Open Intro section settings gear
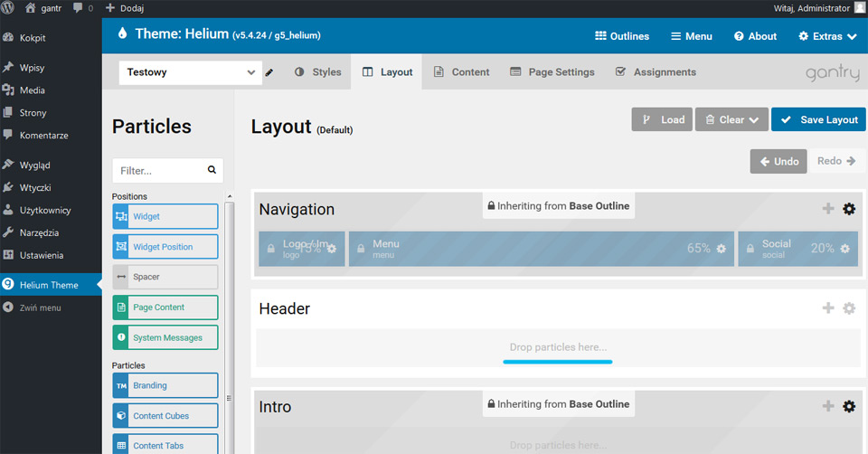868x454 pixels. click(849, 406)
